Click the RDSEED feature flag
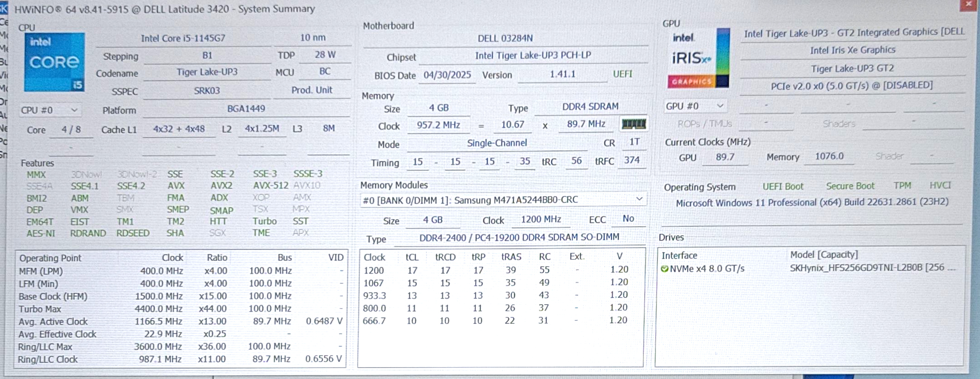The height and width of the screenshot is (379, 980). (133, 233)
